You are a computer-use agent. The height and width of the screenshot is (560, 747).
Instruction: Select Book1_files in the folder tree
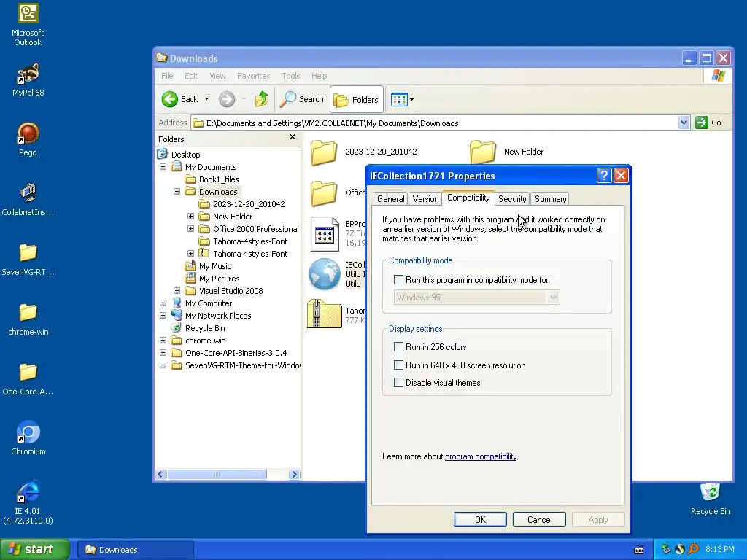pyautogui.click(x=219, y=179)
